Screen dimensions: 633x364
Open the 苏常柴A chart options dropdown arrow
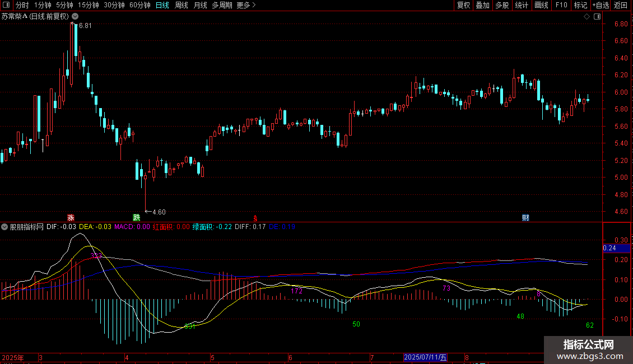[75, 17]
